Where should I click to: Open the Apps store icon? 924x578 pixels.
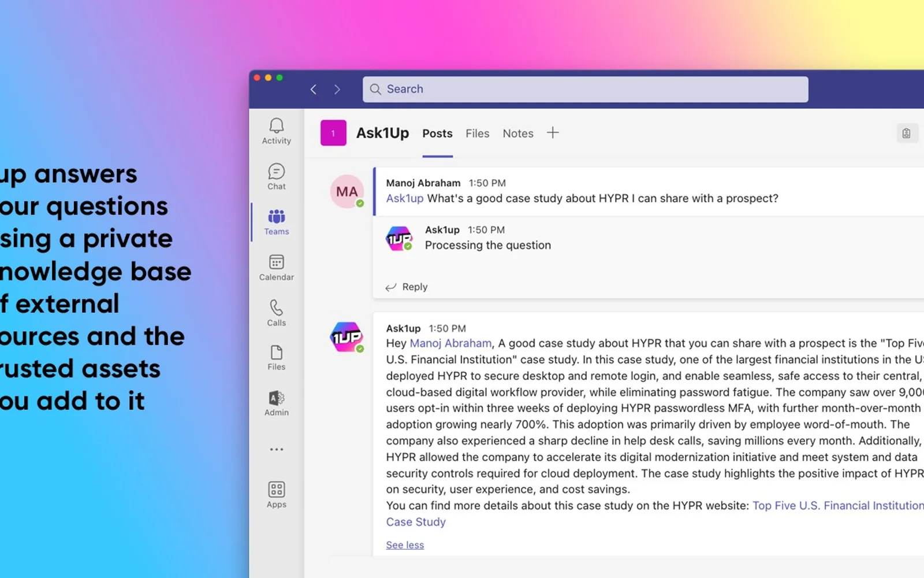pyautogui.click(x=276, y=495)
